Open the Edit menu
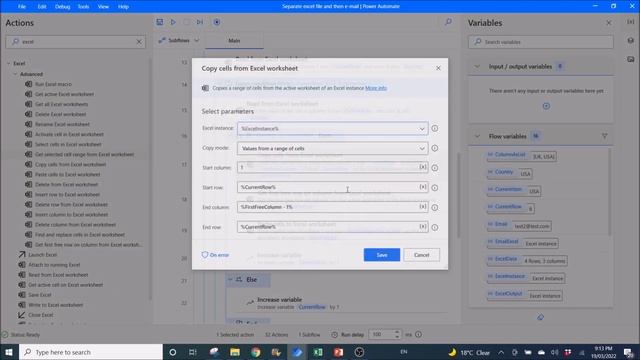This screenshot has width=640, height=360. (42, 7)
